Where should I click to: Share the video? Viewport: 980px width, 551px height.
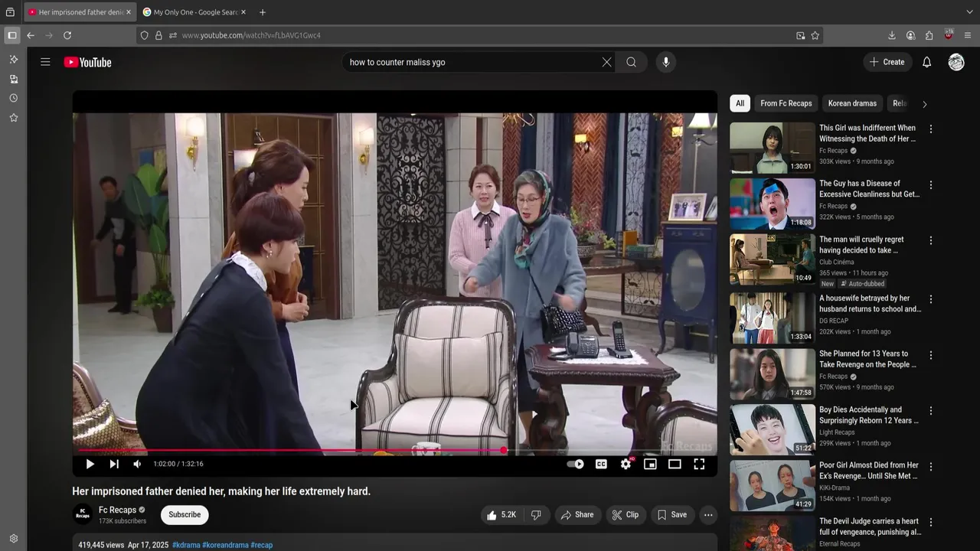click(x=577, y=515)
